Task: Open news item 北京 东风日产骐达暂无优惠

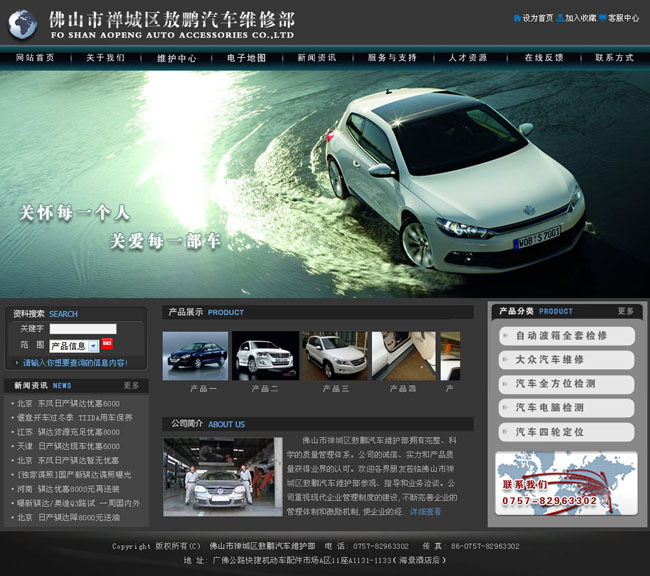Action: click(68, 460)
